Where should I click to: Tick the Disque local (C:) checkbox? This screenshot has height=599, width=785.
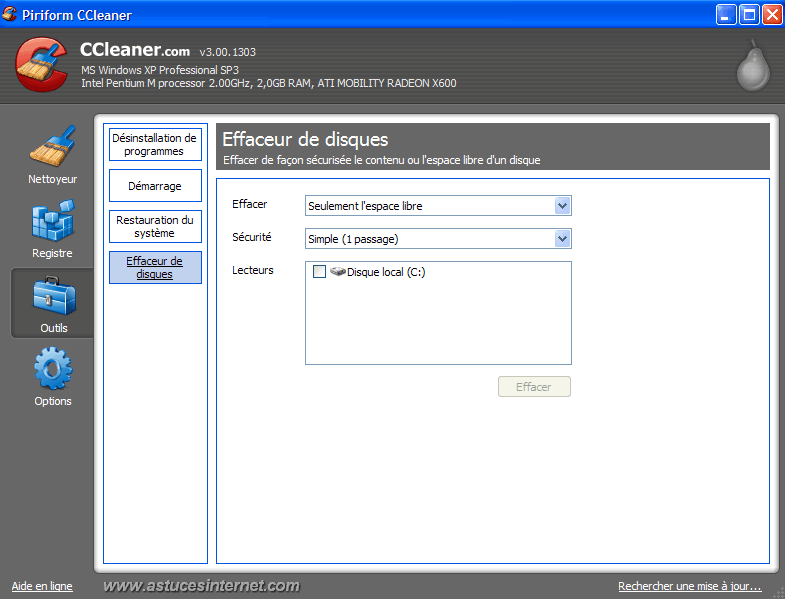click(319, 271)
